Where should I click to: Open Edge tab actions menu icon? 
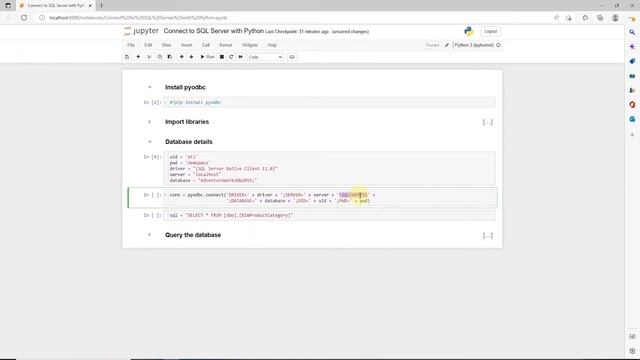coord(8,6)
